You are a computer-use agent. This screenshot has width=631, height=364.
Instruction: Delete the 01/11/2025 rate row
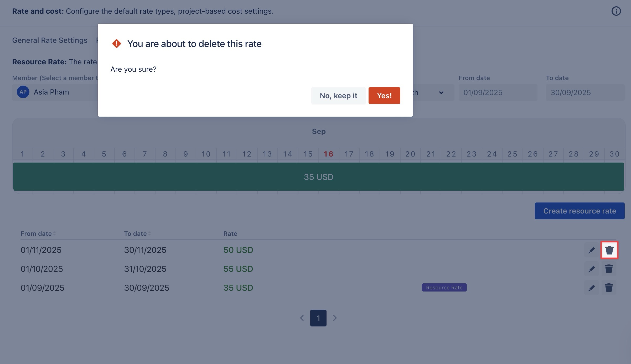tap(609, 250)
